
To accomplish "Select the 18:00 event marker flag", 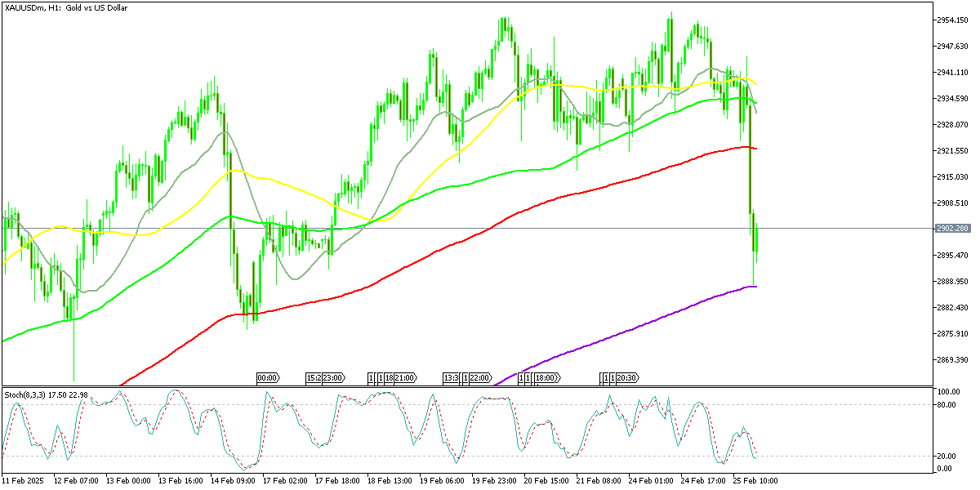I will click(x=546, y=378).
